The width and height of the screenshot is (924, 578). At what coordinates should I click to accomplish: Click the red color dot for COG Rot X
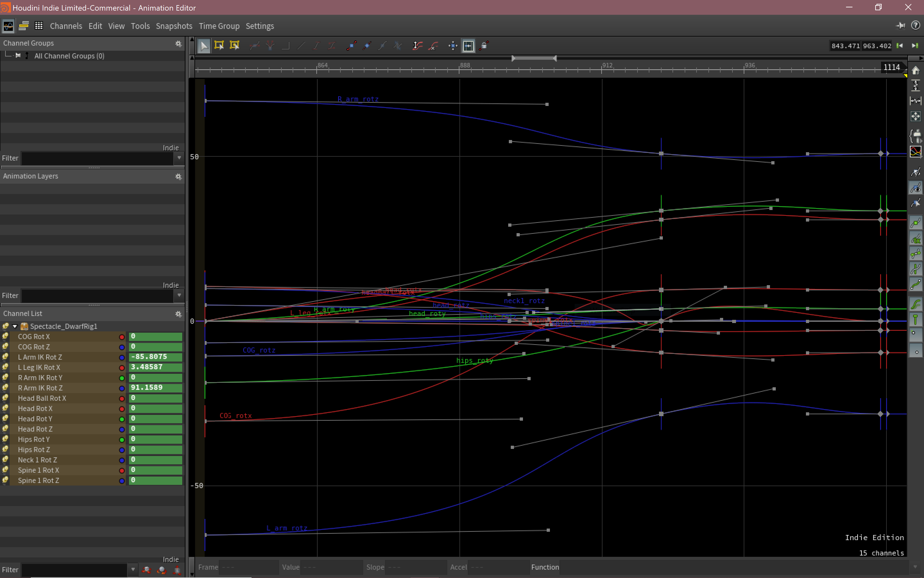tap(122, 337)
